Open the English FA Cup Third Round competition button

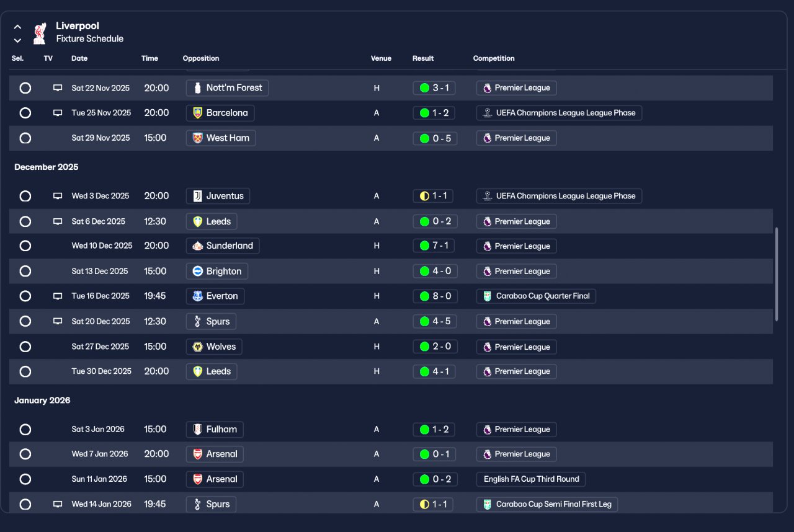click(x=531, y=479)
